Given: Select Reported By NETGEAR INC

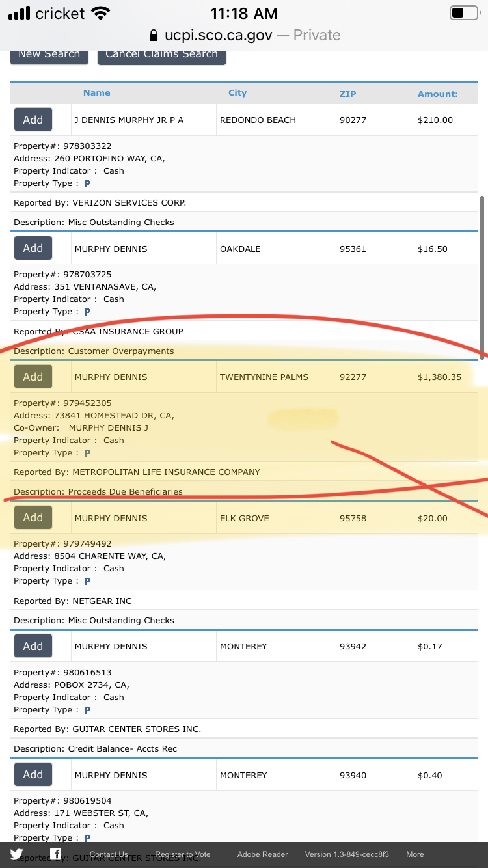Looking at the screenshot, I should 72,601.
